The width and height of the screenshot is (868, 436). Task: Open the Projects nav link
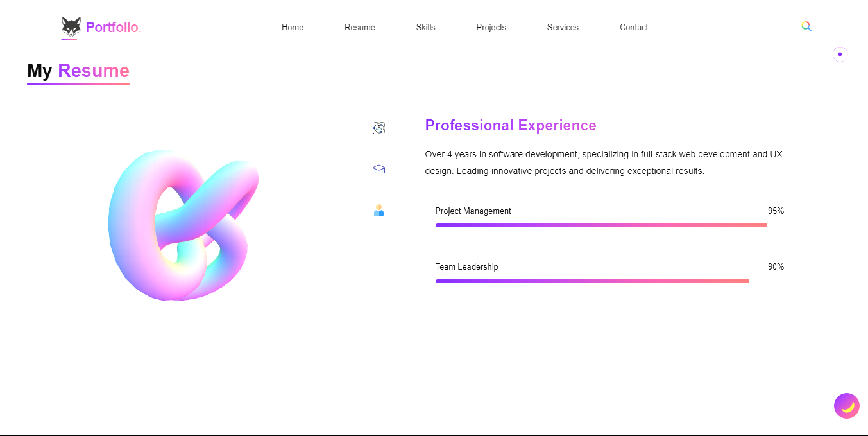click(x=491, y=28)
